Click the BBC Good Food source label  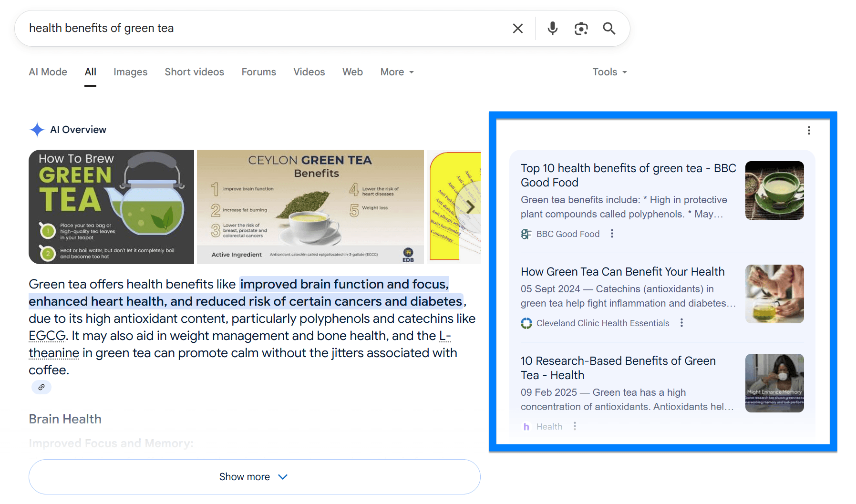[x=567, y=234]
